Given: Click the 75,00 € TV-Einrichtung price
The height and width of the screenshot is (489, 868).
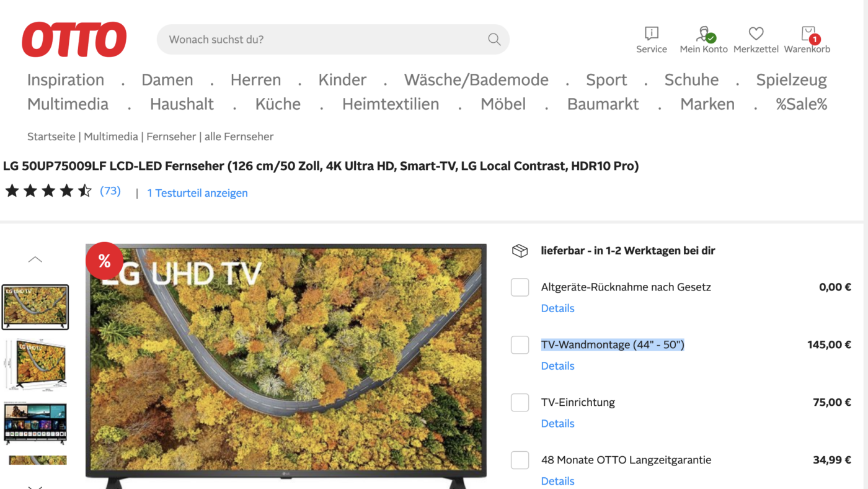Looking at the screenshot, I should coord(832,403).
